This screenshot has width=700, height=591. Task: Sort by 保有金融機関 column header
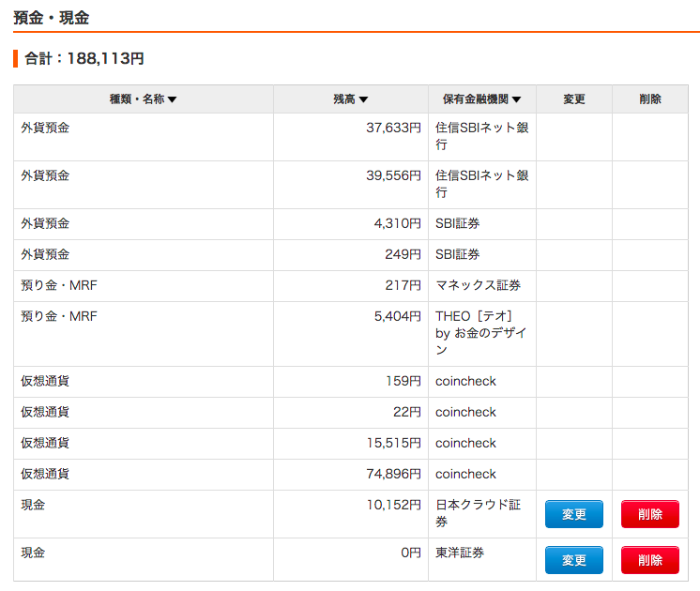coord(481,99)
